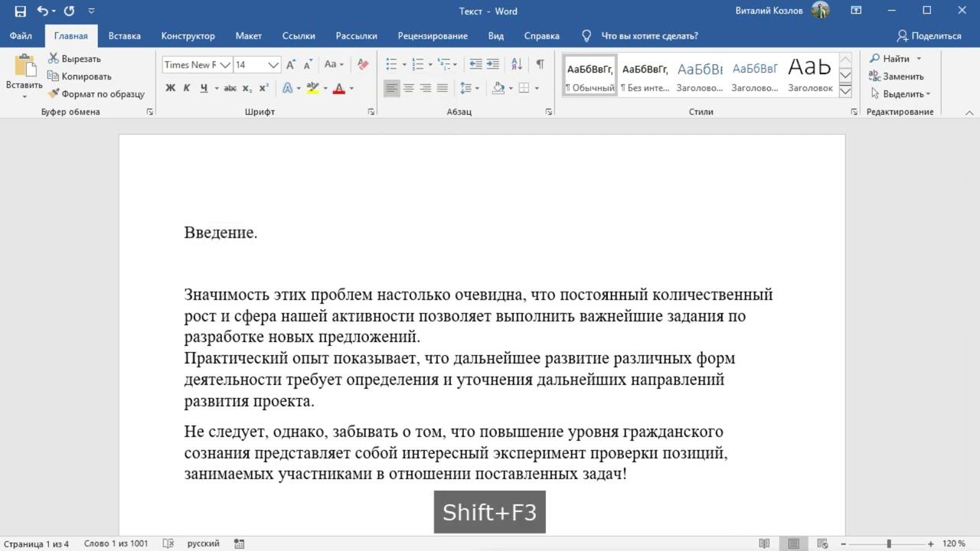Image resolution: width=980 pixels, height=551 pixels.
Task: Open the Рецензирование ribbon tab
Action: coord(433,36)
